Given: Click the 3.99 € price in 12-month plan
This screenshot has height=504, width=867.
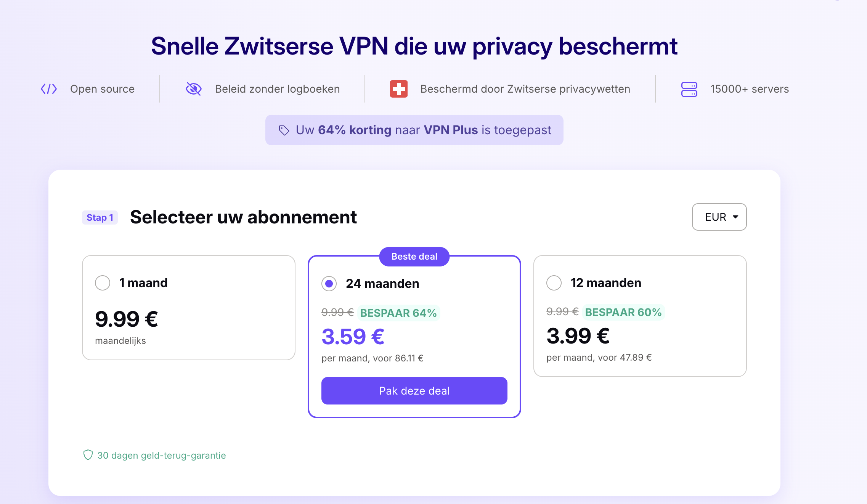Looking at the screenshot, I should point(578,336).
